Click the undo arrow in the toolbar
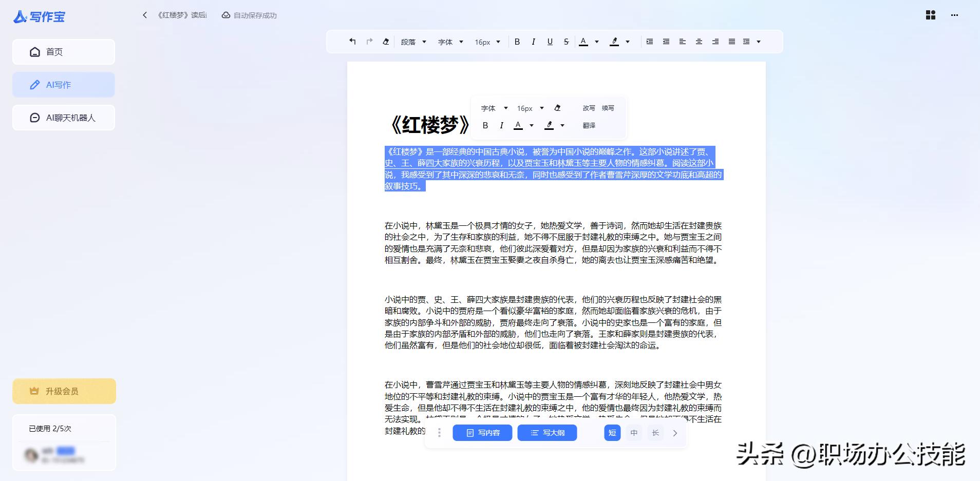Screen dimensions: 980x481 352,42
